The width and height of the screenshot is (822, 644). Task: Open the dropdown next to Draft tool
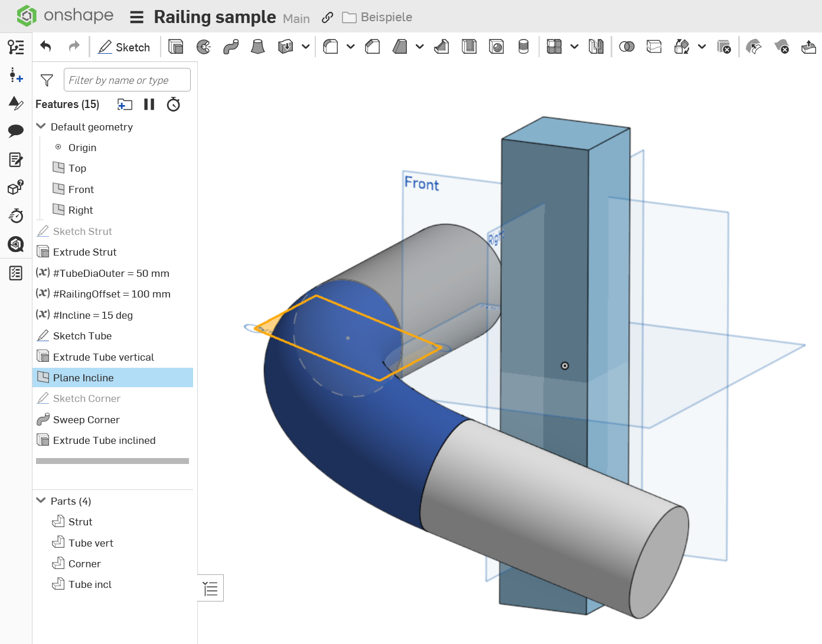419,47
